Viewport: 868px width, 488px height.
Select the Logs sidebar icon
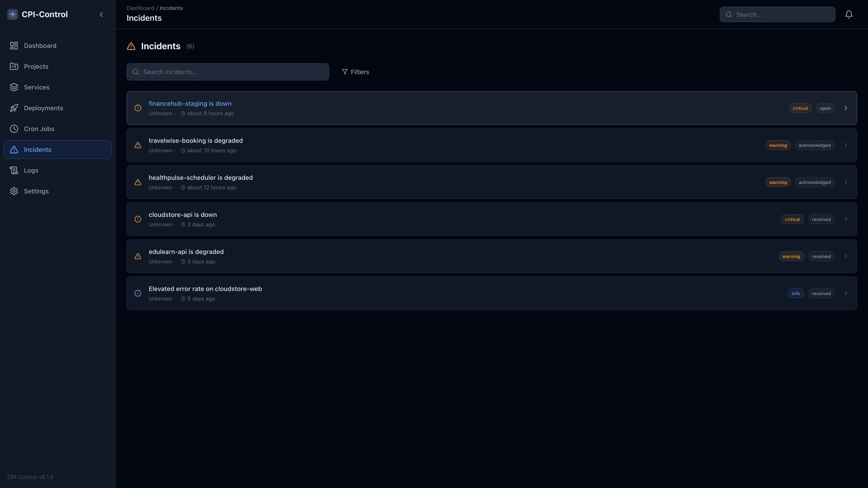[14, 170]
